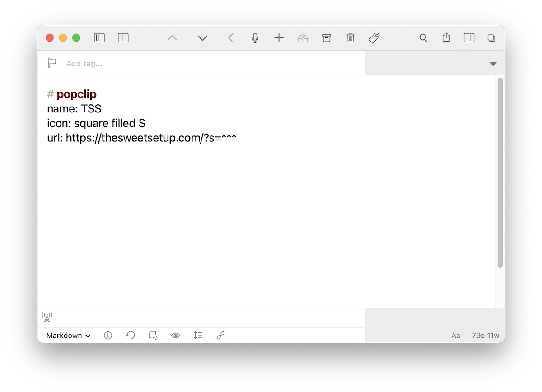Open new window with overlapping squares icon

pyautogui.click(x=491, y=38)
